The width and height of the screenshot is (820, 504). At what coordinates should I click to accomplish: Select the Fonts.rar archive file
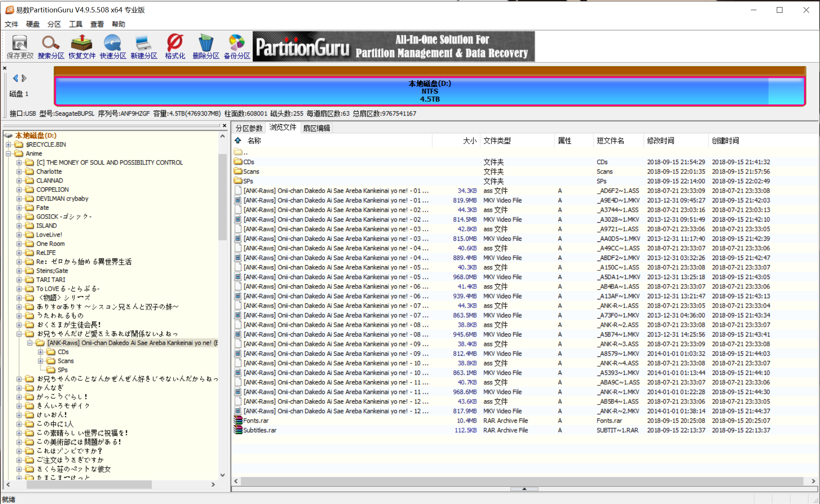(x=251, y=421)
